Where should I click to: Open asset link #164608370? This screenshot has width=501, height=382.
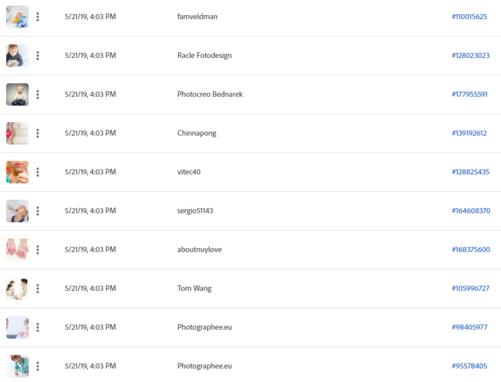pos(471,211)
